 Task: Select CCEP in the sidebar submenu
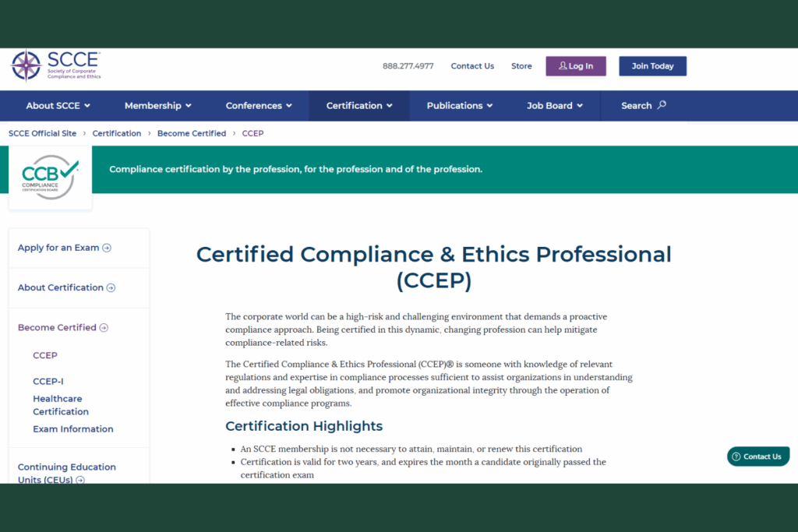pos(45,355)
